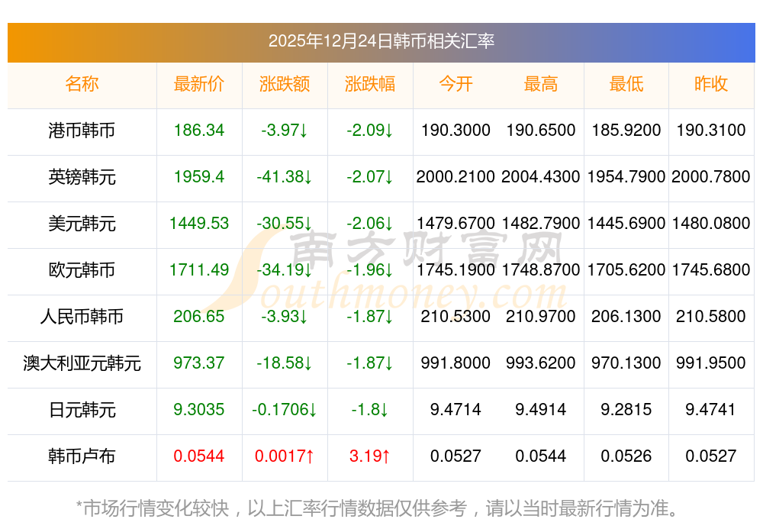This screenshot has width=763, height=532.
Task: Click high value 1748.8700
Action: point(541,269)
